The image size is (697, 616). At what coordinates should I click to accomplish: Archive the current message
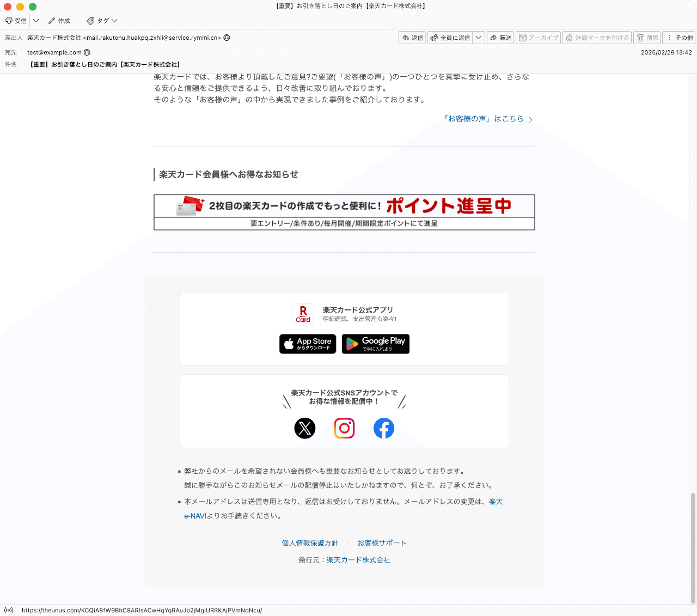pyautogui.click(x=538, y=37)
